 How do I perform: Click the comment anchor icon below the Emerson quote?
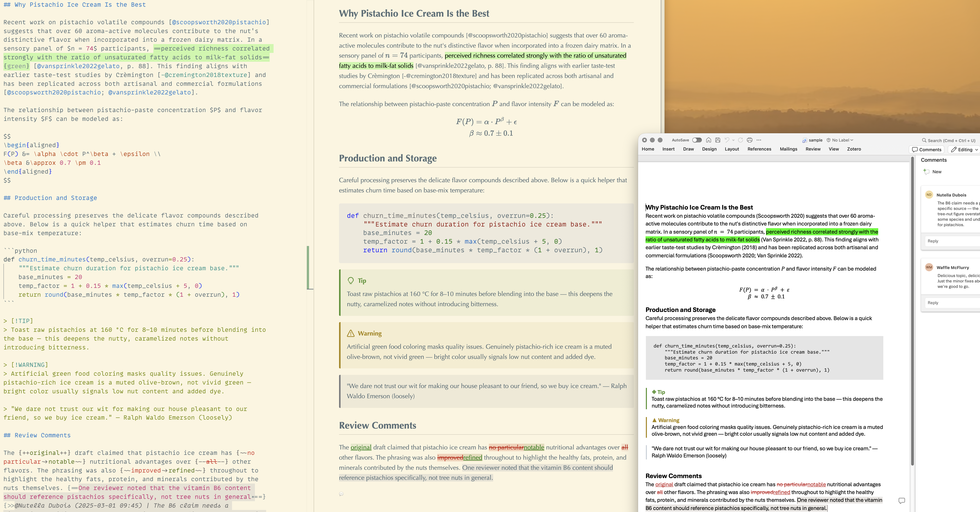341,493
